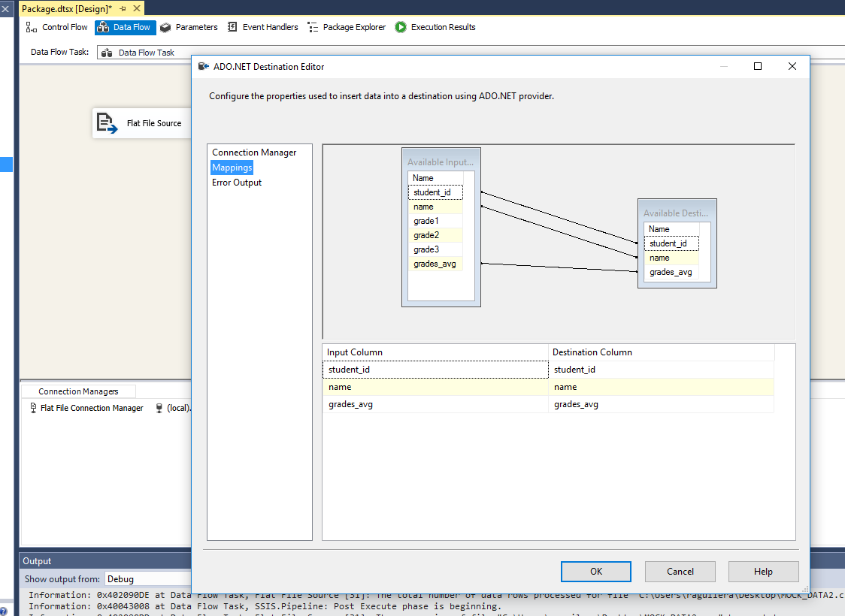Click the Flat File Connection Manager icon

pyautogui.click(x=33, y=408)
